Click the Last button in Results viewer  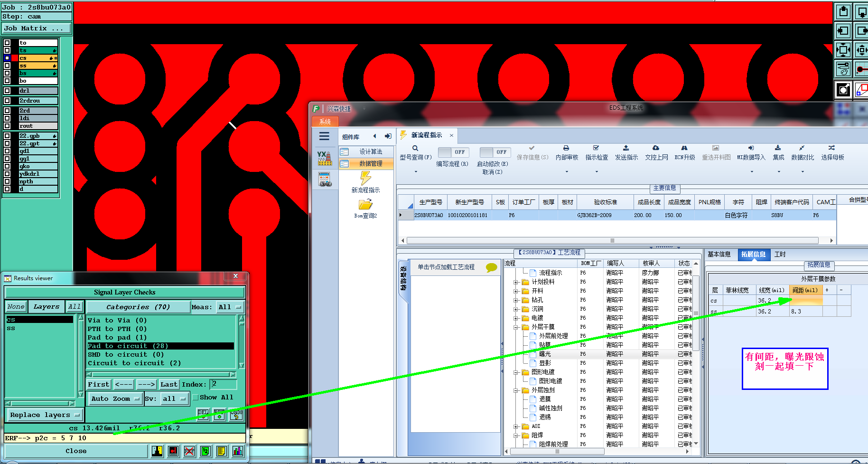click(169, 385)
